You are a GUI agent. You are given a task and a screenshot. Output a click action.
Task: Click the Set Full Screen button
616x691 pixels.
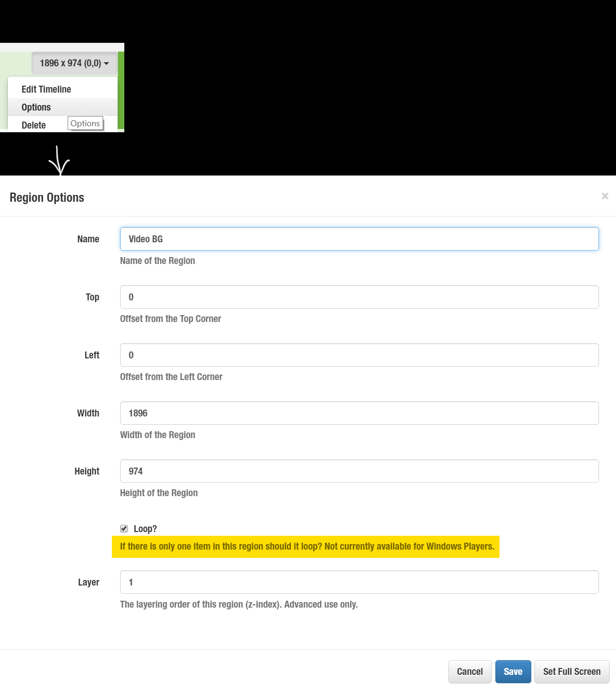[571, 672]
